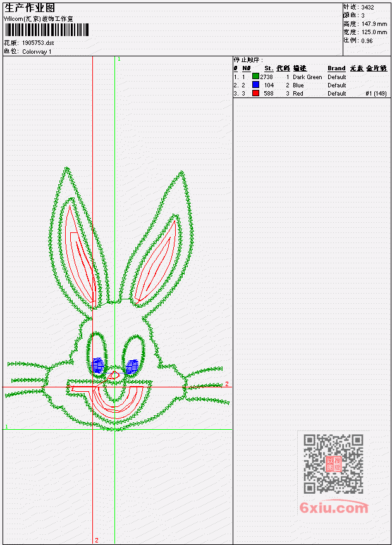Select the 'Colorway 1' label
The height and width of the screenshot is (545, 392).
pyautogui.click(x=37, y=51)
